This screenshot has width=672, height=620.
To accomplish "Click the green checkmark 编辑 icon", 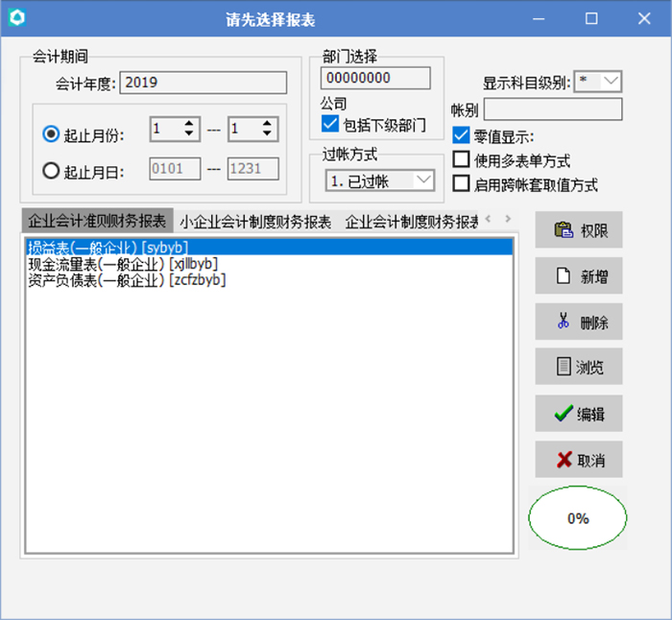I will [564, 414].
